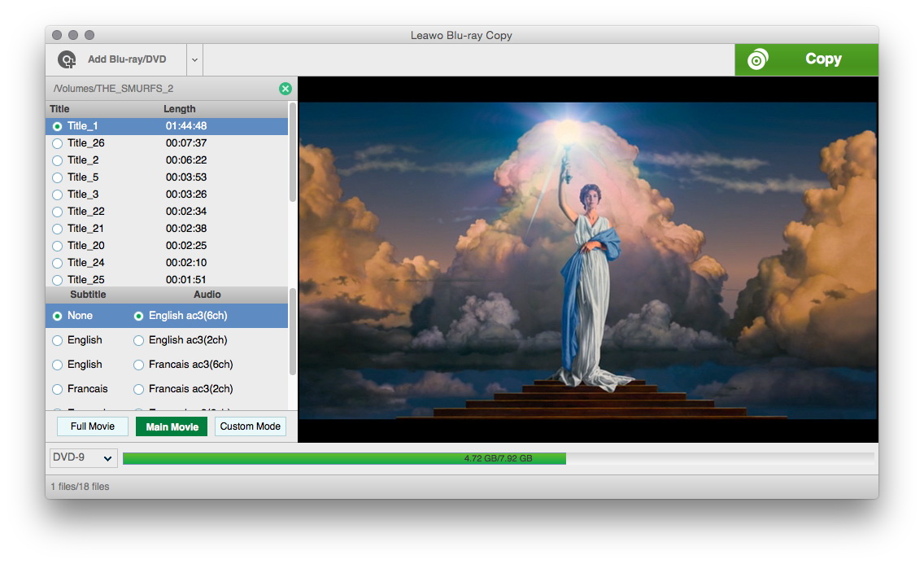924x564 pixels.
Task: Select the Title_20 radio button
Action: tap(57, 246)
